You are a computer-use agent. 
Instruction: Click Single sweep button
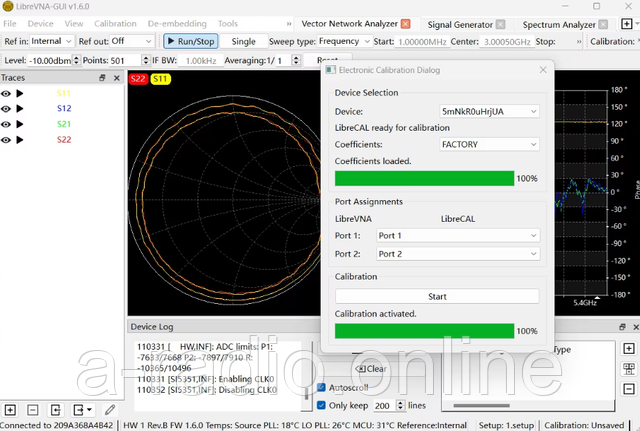tap(243, 41)
